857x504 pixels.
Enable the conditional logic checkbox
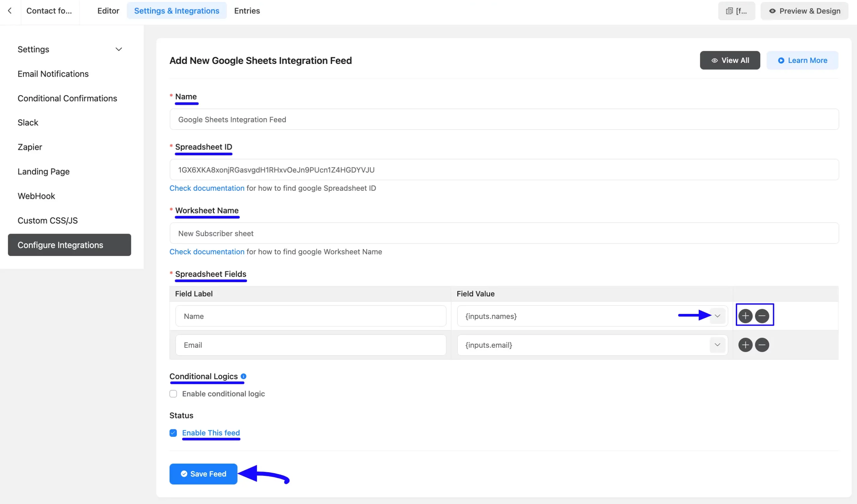(173, 394)
